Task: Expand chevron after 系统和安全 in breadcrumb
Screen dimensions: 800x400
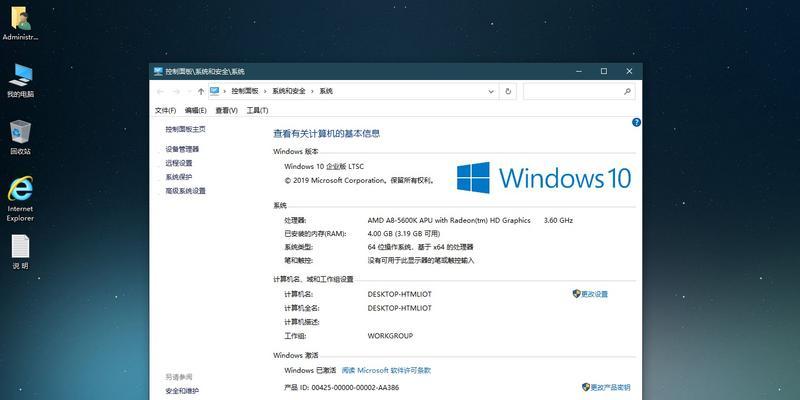Action: click(312, 91)
